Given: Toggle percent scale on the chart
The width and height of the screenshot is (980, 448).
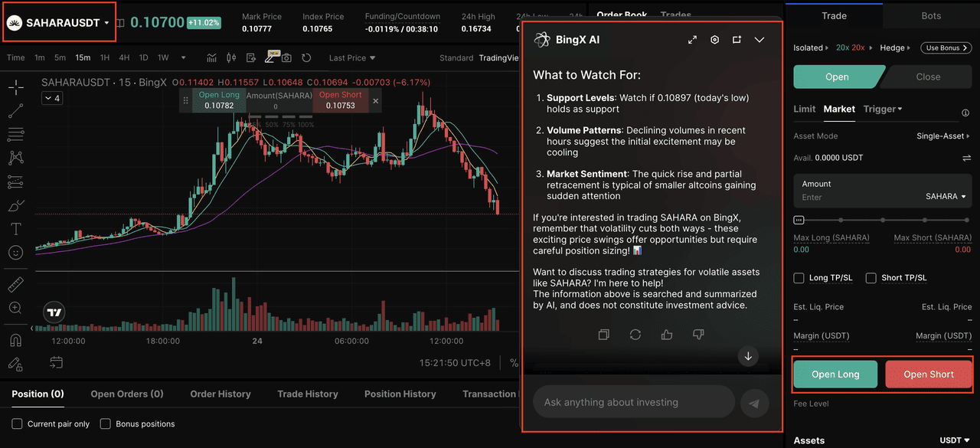Looking at the screenshot, I should [x=514, y=363].
